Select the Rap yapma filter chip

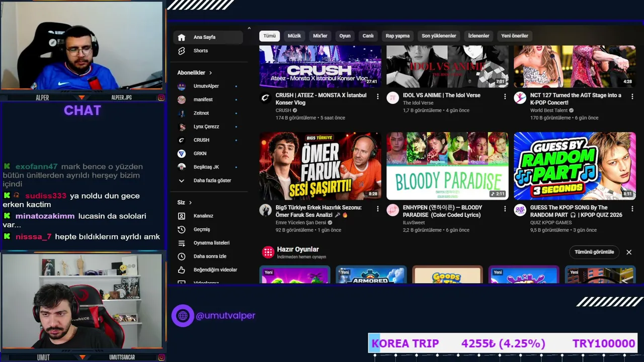[x=397, y=36]
